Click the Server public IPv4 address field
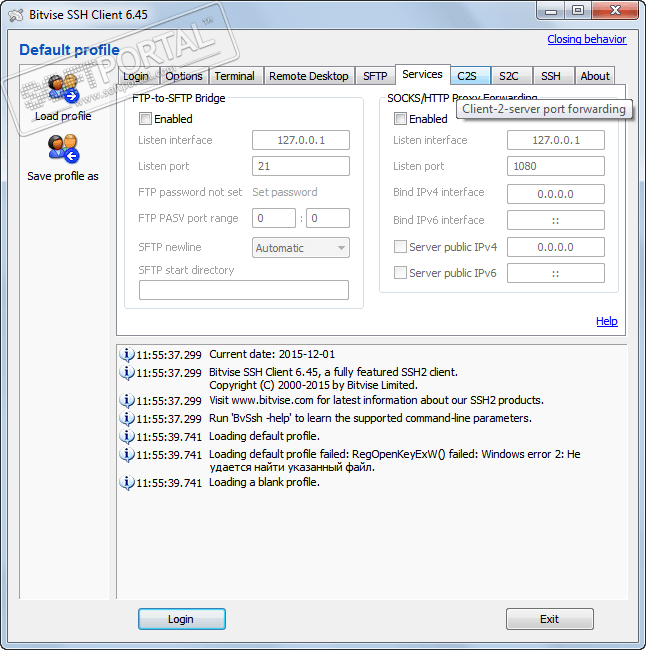 (556, 247)
